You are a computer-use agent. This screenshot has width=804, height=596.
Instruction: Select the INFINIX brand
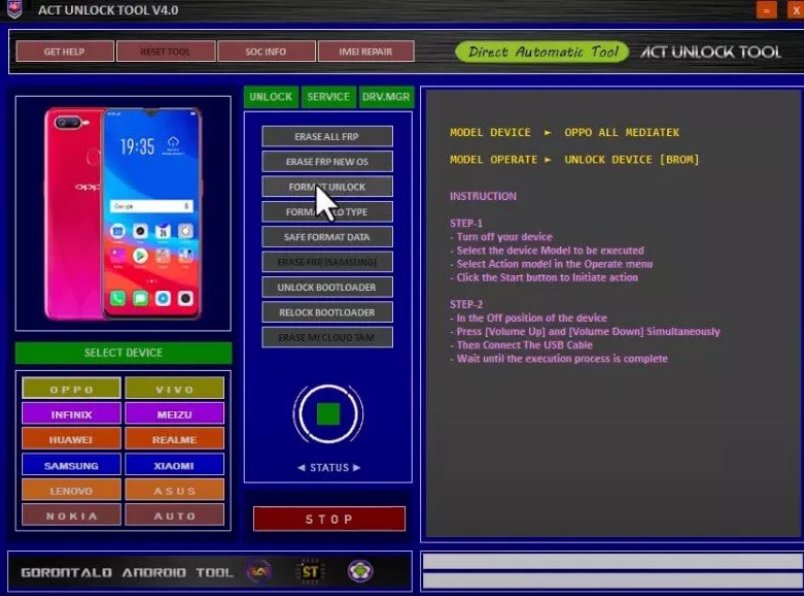click(71, 414)
